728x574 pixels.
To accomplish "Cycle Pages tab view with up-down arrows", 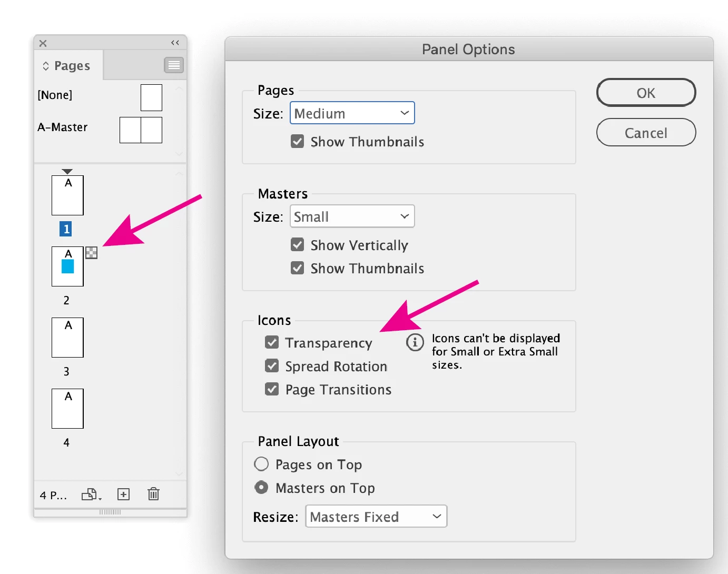I will tap(46, 66).
